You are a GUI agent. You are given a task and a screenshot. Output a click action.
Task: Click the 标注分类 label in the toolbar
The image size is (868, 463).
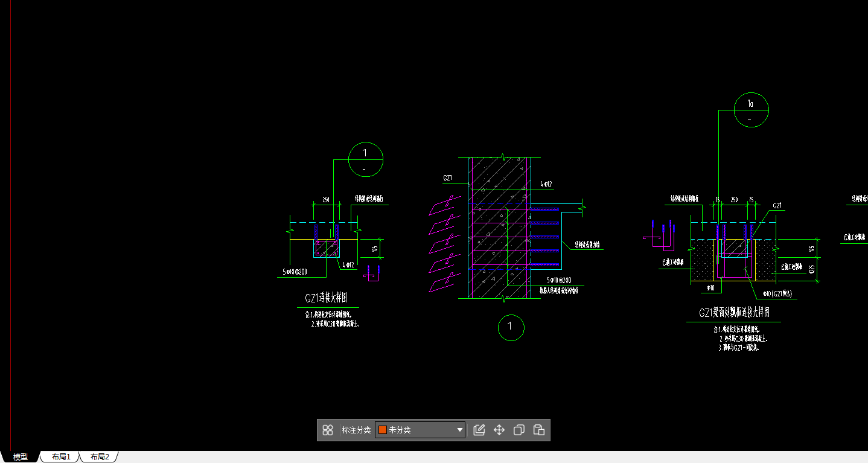356,430
